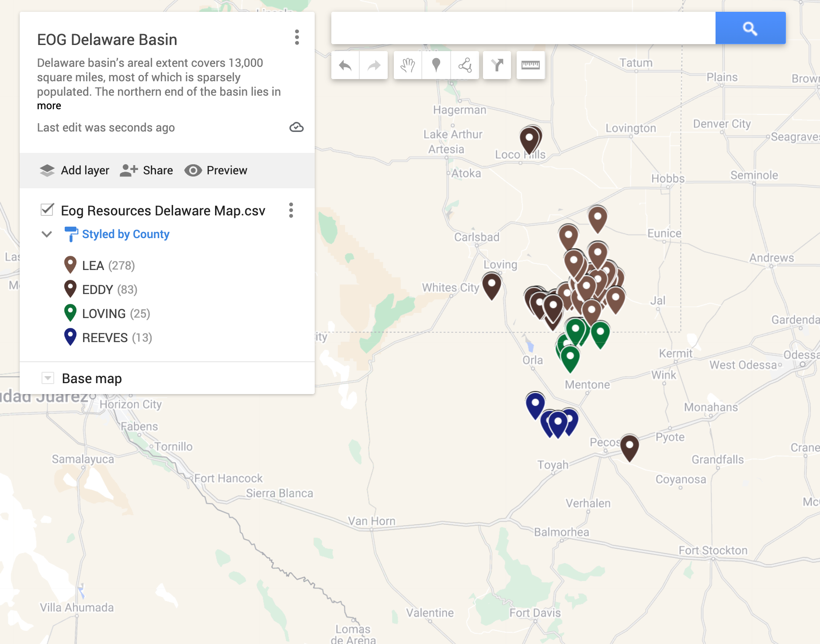Collapse the Styled by County section
The height and width of the screenshot is (644, 820).
pos(47,234)
